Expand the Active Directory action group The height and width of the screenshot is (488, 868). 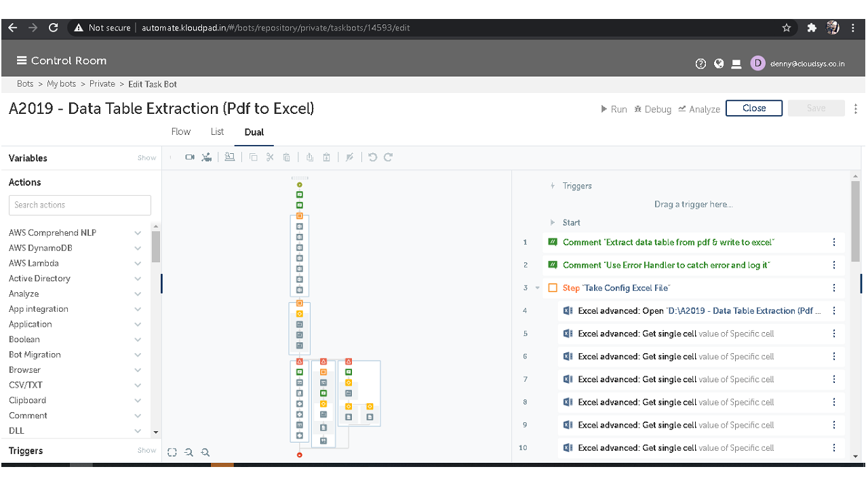click(x=138, y=279)
